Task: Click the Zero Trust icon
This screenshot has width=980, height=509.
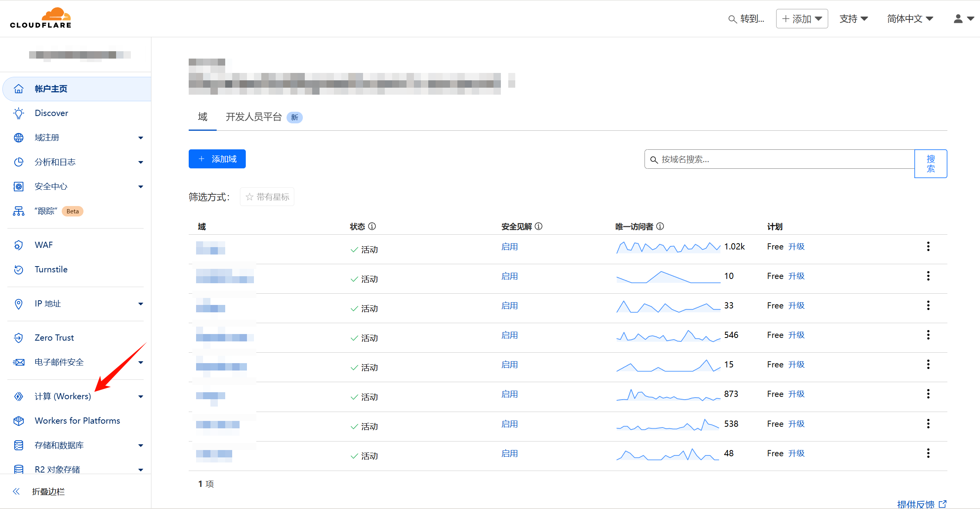Action: coord(19,338)
